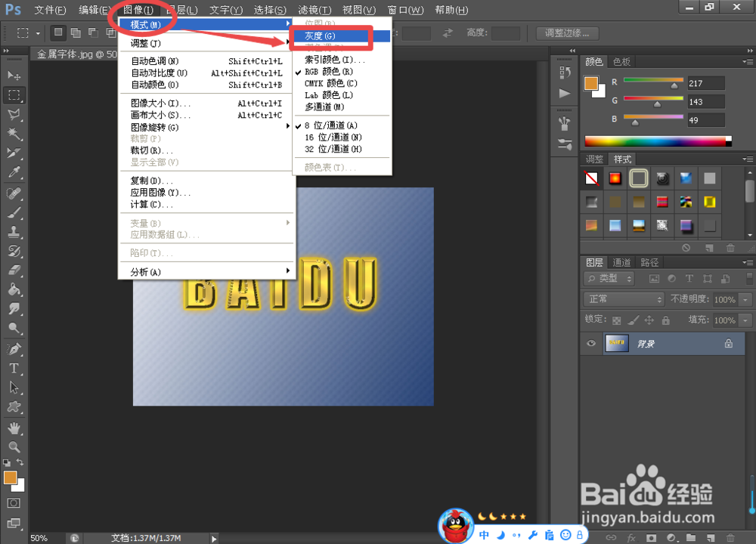The width and height of the screenshot is (756, 544).
Task: Open the 文件 menu
Action: (50, 10)
